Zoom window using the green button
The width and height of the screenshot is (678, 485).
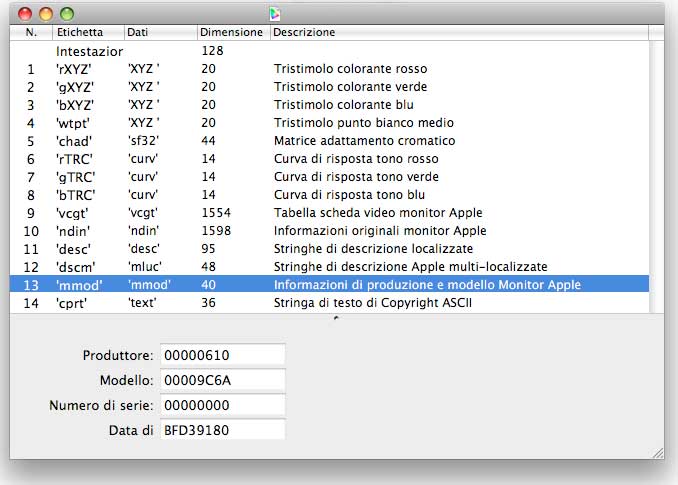67,14
